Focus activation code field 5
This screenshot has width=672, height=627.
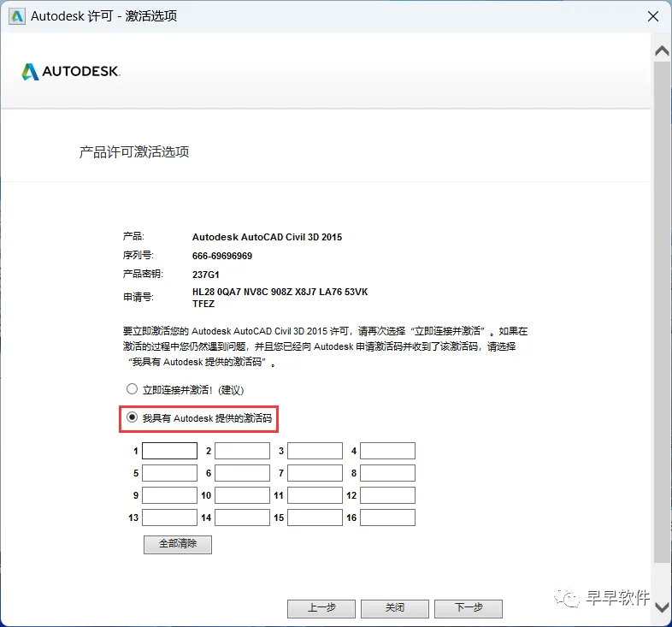(170, 473)
